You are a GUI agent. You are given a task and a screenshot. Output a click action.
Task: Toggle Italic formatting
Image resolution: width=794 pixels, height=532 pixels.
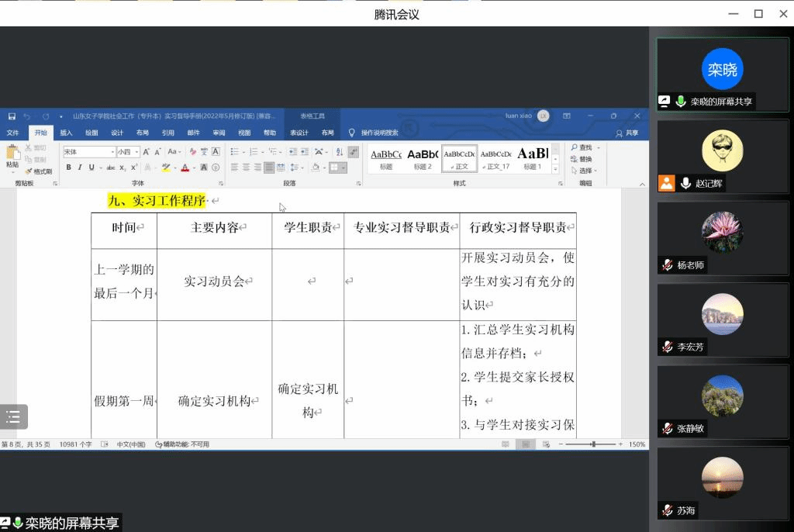tap(80, 168)
